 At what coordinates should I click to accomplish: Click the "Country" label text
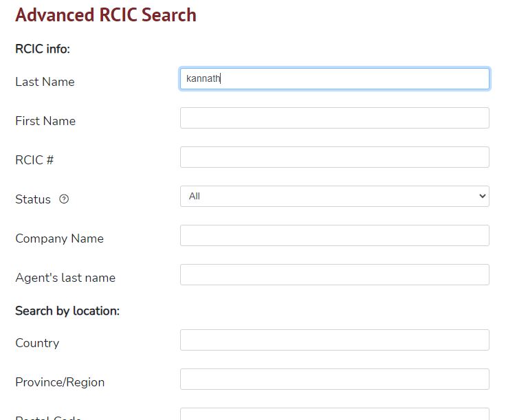click(x=37, y=343)
